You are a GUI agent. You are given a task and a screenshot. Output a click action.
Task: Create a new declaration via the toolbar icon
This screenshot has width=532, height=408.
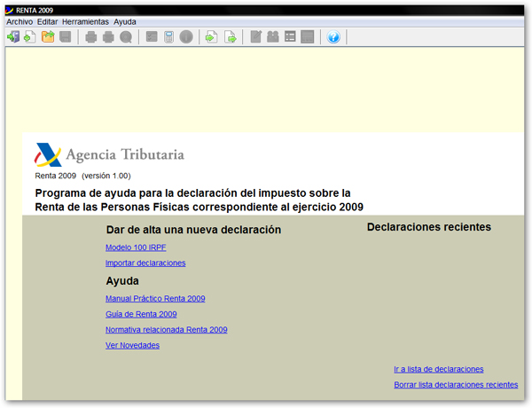pos(30,36)
